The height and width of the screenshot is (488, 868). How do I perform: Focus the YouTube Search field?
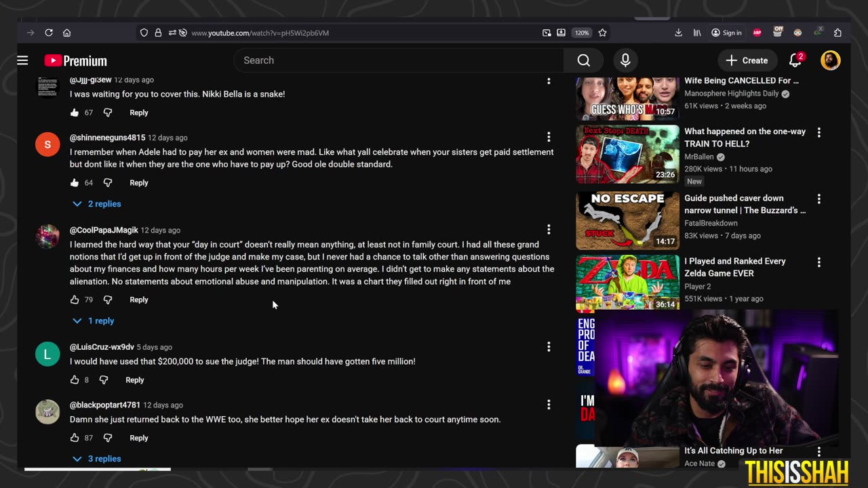tap(399, 60)
